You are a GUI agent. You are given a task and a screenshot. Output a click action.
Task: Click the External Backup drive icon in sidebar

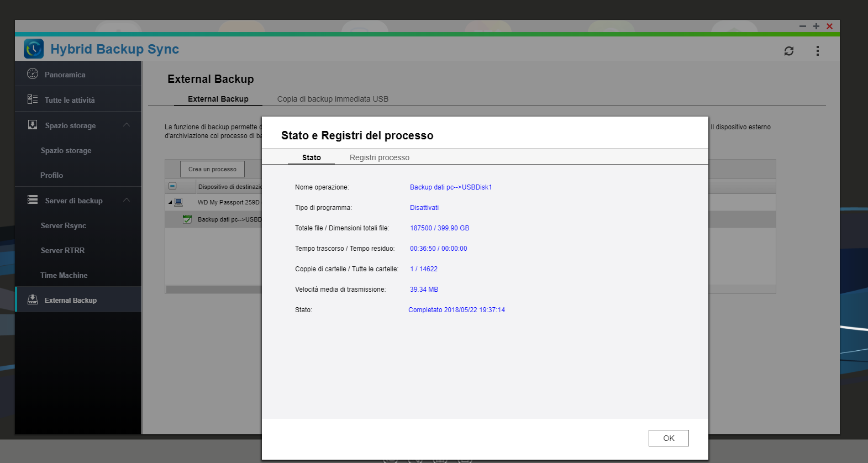click(x=33, y=300)
